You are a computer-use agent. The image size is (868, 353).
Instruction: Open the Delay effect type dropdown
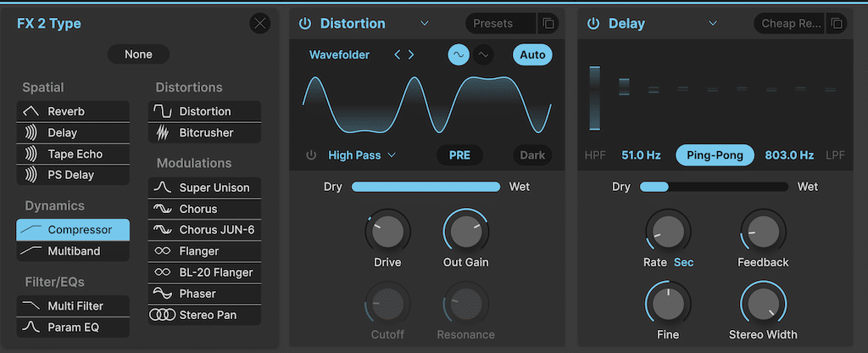click(x=713, y=23)
